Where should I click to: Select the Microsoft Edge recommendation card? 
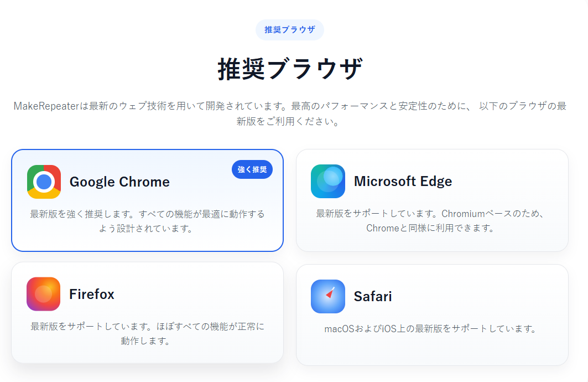433,200
